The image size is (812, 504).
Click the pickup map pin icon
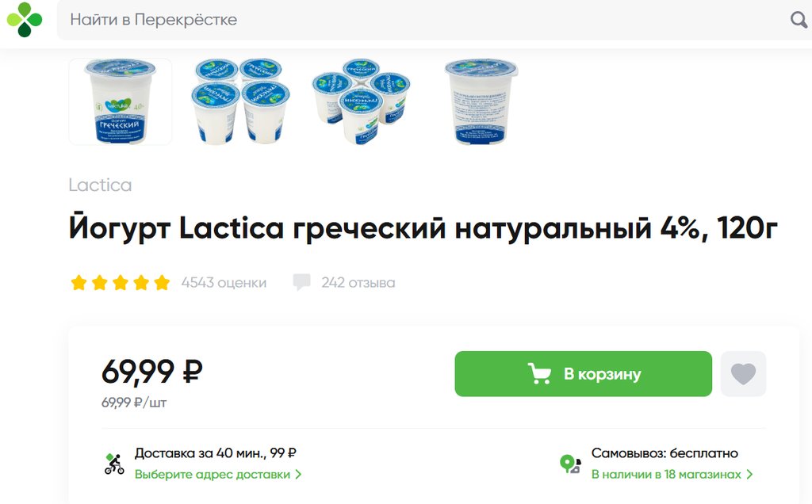click(x=569, y=464)
